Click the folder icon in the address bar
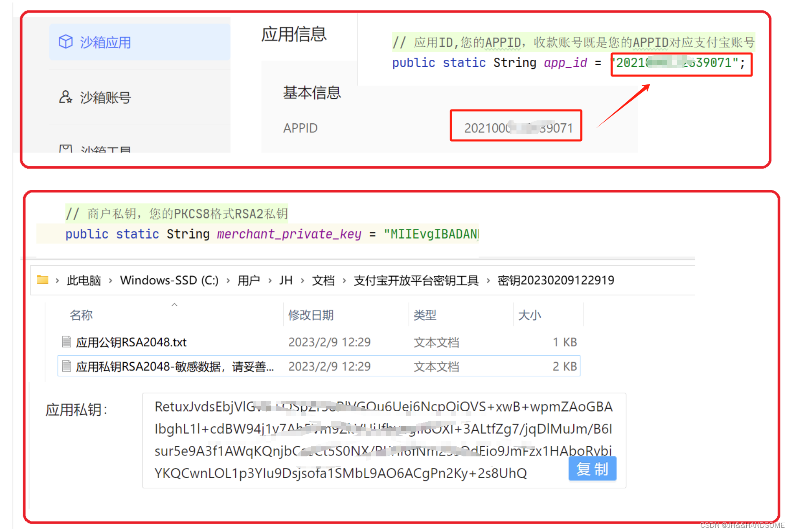The height and width of the screenshot is (532, 791). 43,280
